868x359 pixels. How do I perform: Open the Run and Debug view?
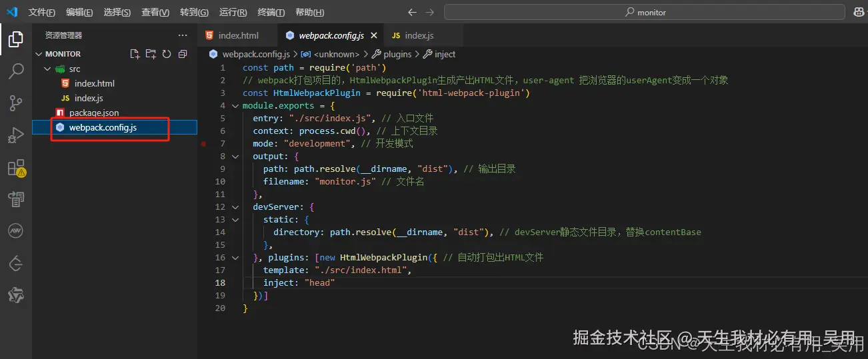(x=15, y=135)
